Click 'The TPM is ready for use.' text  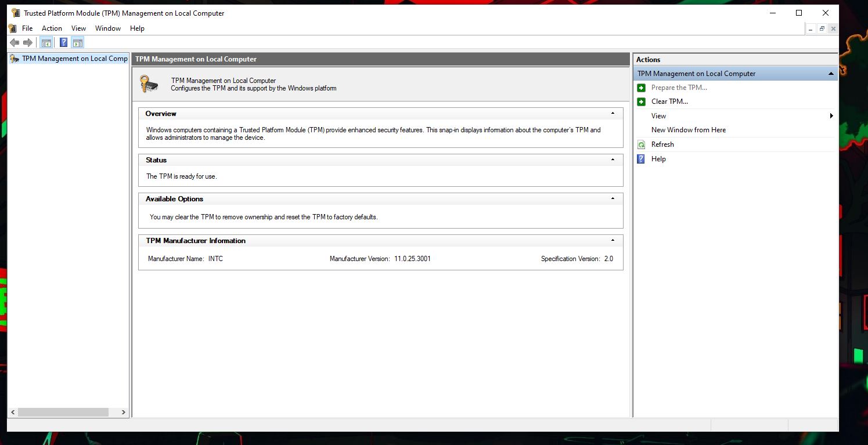[181, 176]
